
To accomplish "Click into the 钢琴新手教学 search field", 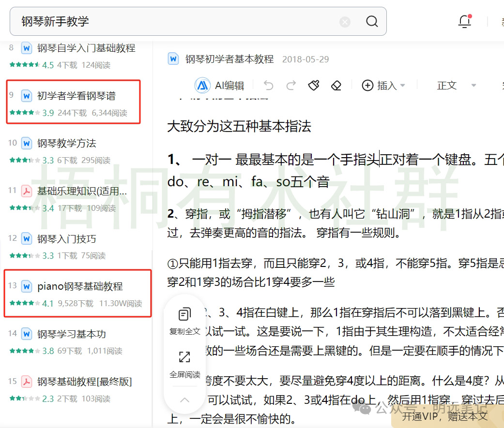I will tap(174, 22).
